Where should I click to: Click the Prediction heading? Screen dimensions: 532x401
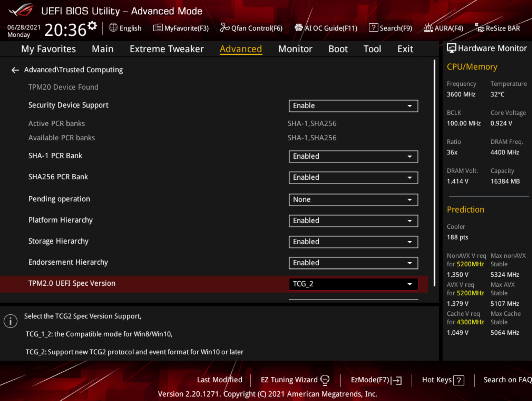465,210
